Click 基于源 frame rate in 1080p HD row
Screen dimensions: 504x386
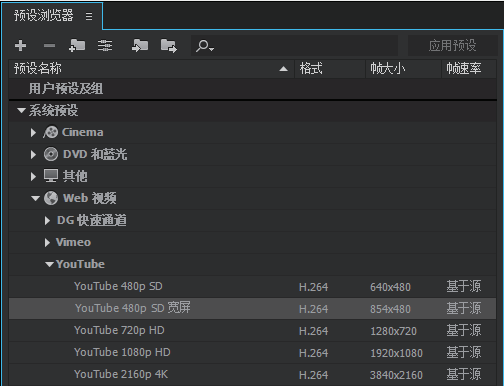click(464, 352)
